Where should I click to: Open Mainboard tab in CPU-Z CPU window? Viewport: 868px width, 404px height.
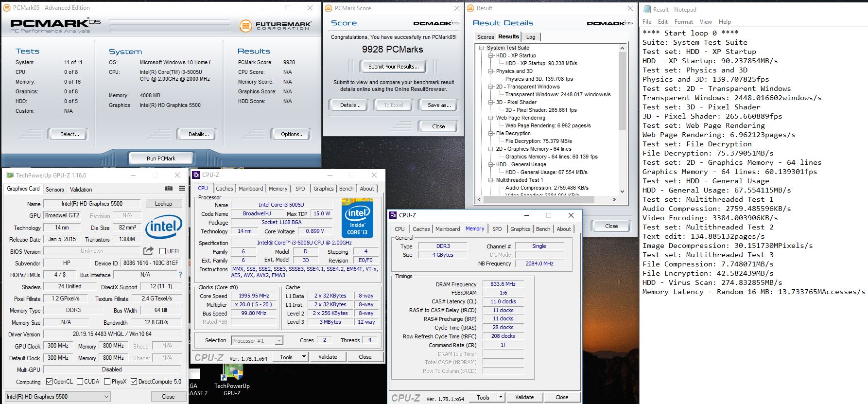[251, 189]
